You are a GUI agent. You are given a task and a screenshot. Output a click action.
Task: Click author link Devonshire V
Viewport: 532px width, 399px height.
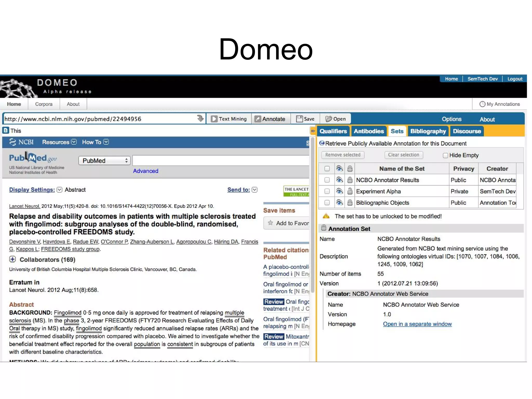click(25, 241)
